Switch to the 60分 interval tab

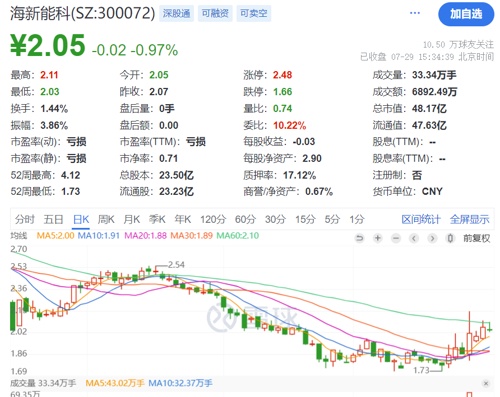click(x=245, y=219)
